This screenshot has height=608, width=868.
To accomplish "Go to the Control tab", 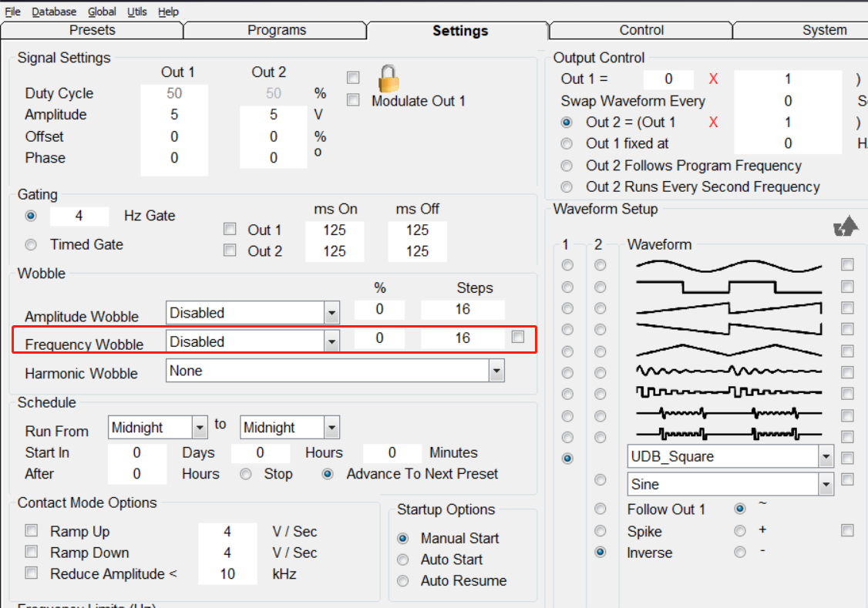I will coord(641,30).
